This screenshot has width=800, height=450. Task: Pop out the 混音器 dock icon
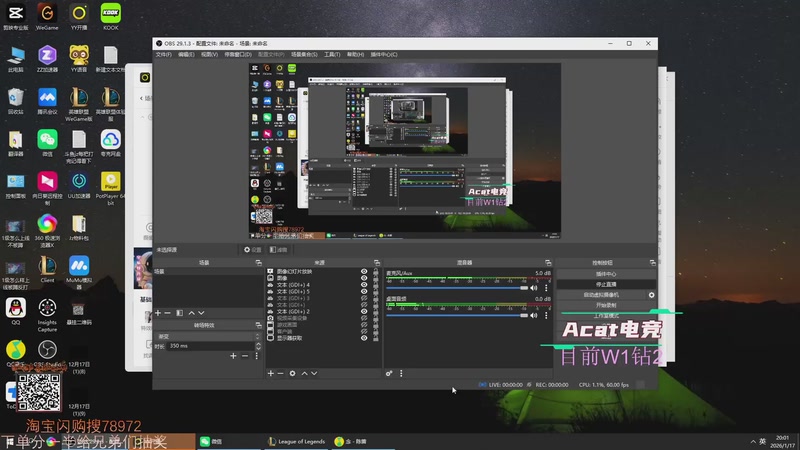tap(548, 263)
